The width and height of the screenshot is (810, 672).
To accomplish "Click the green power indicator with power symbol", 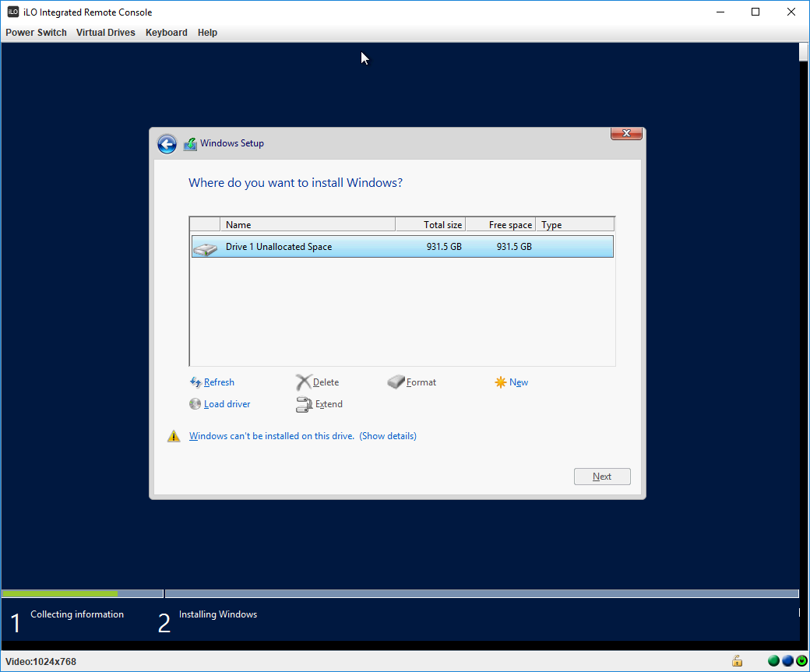I will tap(801, 660).
